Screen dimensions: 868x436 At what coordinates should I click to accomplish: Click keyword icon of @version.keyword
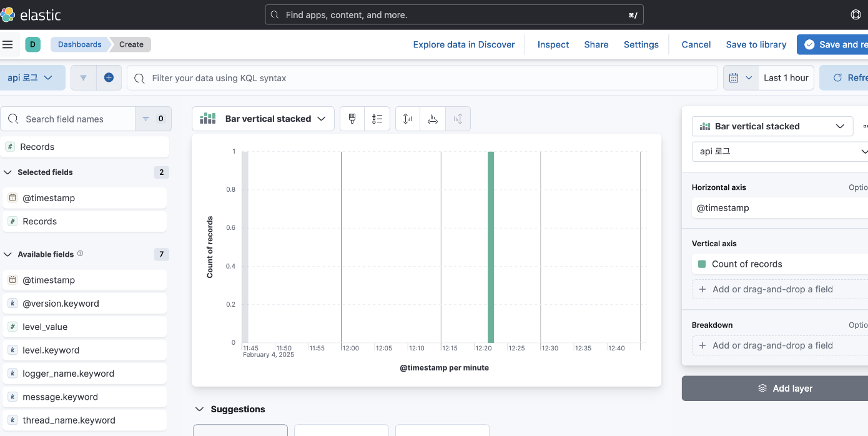click(x=12, y=304)
